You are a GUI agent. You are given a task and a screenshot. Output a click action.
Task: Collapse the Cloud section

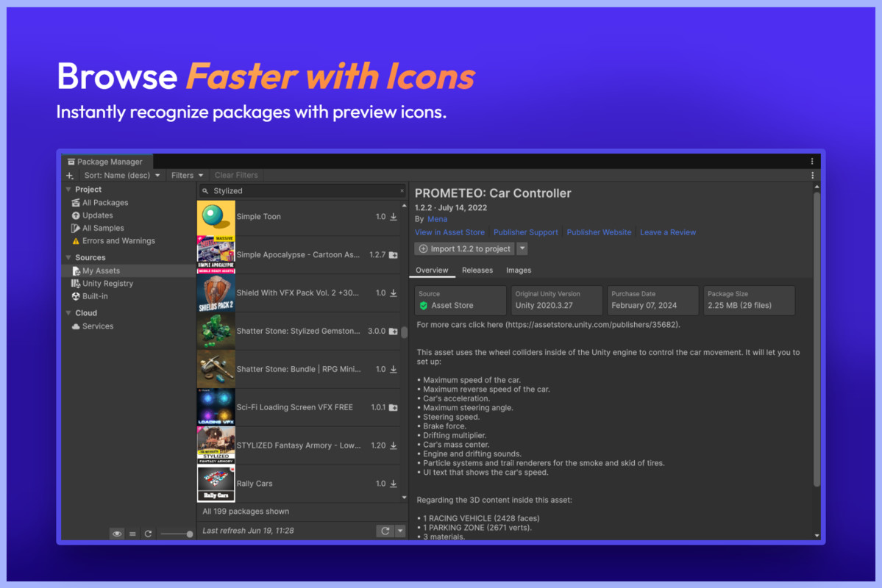coord(68,313)
